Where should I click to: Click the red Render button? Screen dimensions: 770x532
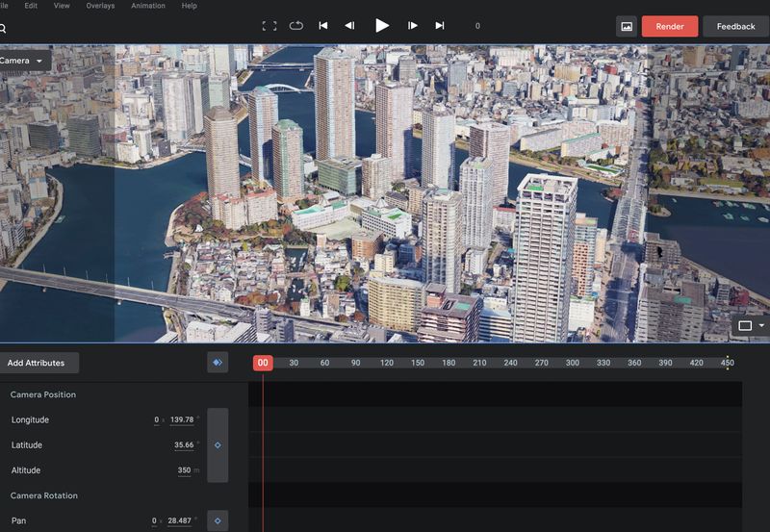click(670, 26)
